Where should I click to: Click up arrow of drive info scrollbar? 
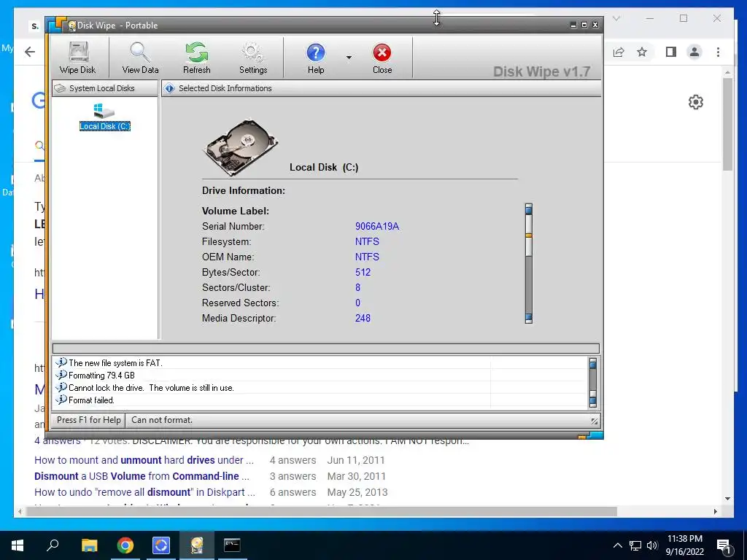(528, 209)
